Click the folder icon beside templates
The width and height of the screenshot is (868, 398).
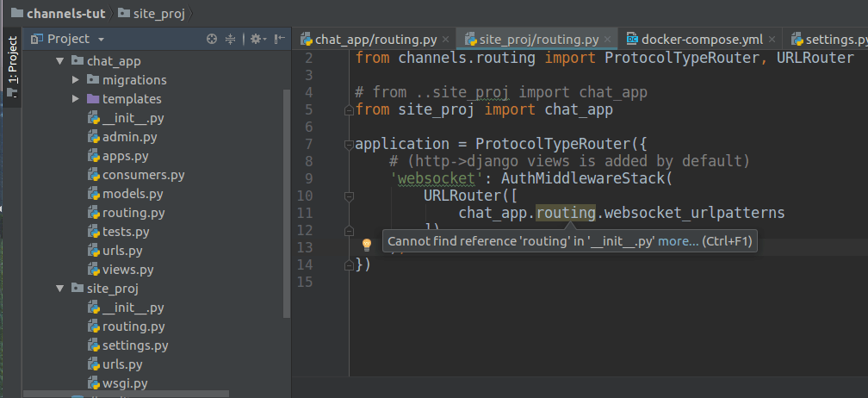93,99
